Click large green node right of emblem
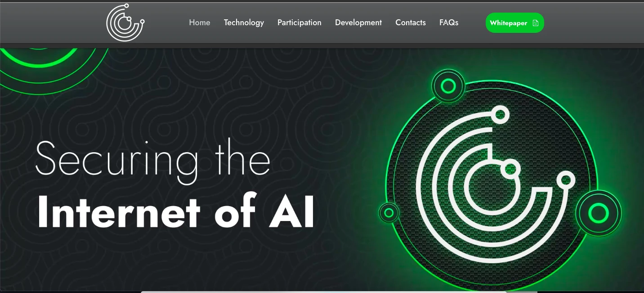 point(598,213)
